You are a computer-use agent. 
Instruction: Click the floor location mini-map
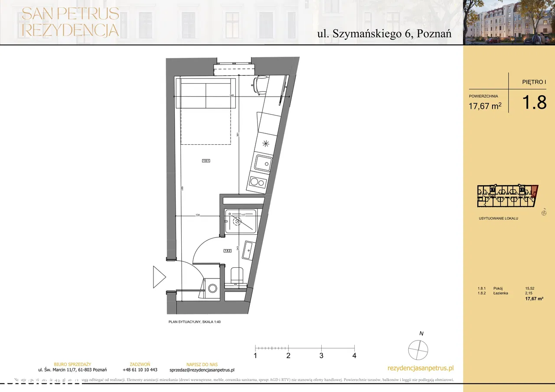click(507, 195)
